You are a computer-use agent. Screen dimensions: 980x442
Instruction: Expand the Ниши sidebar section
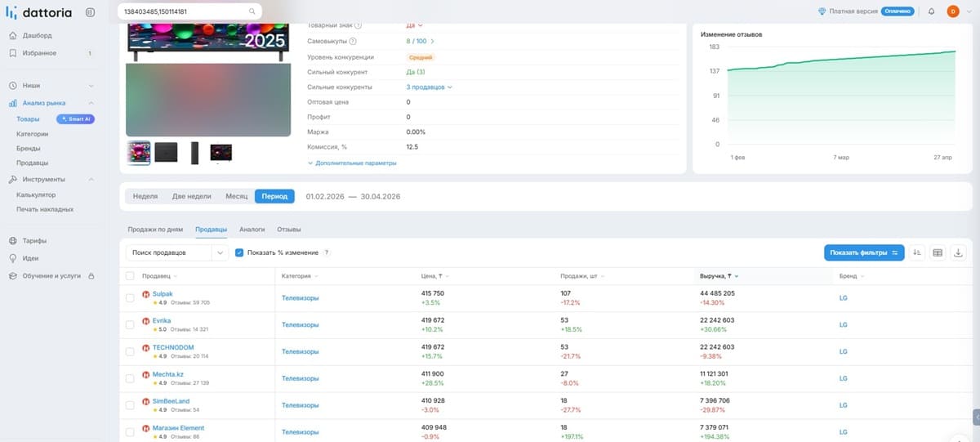pyautogui.click(x=51, y=85)
